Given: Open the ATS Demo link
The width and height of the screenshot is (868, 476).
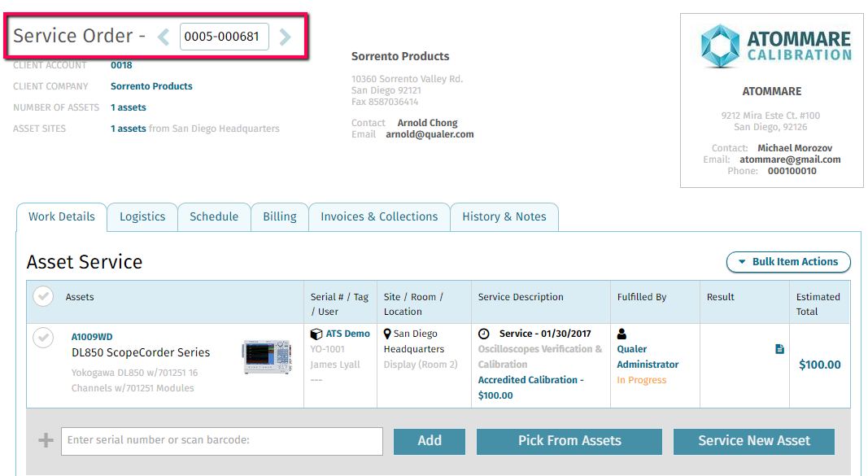Looking at the screenshot, I should point(347,334).
